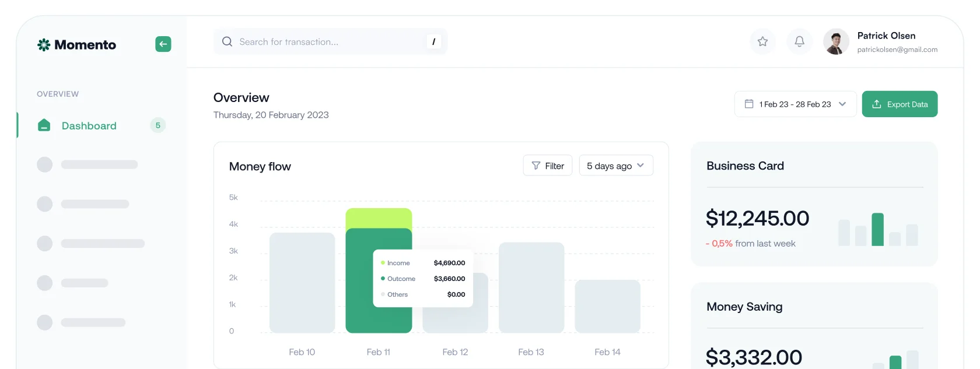Select the Feb 10 bar in chart

302,283
